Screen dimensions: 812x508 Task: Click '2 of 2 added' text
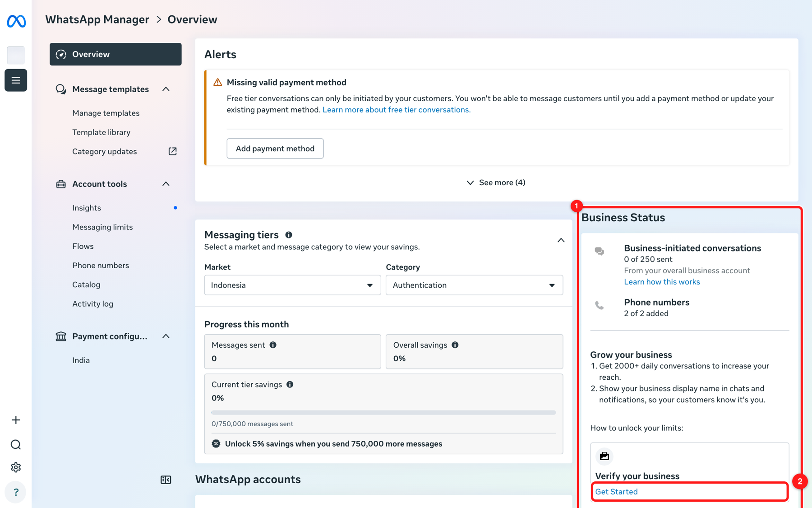pyautogui.click(x=646, y=313)
